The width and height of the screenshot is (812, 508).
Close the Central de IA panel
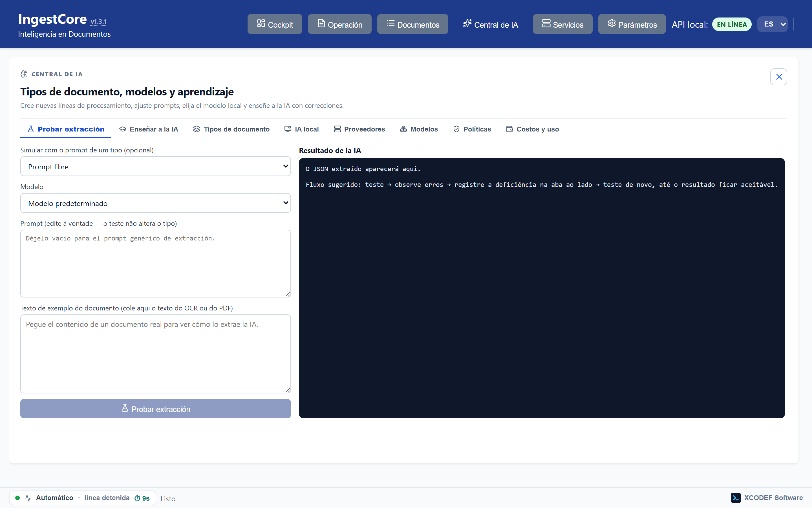[779, 77]
